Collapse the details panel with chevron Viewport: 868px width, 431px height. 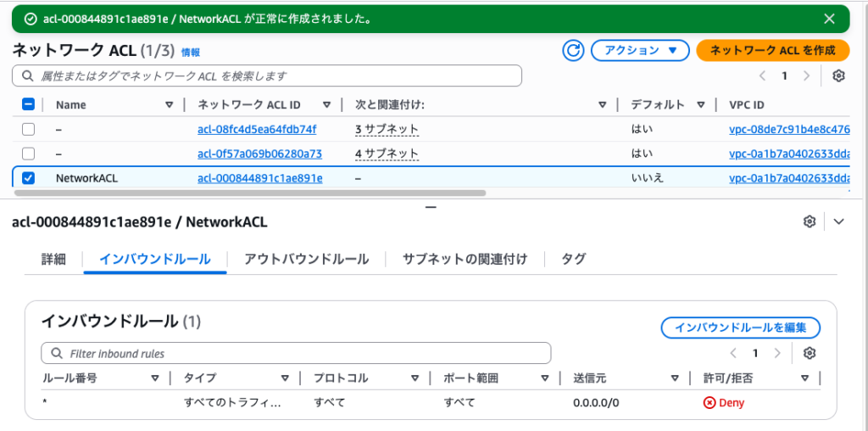[839, 221]
